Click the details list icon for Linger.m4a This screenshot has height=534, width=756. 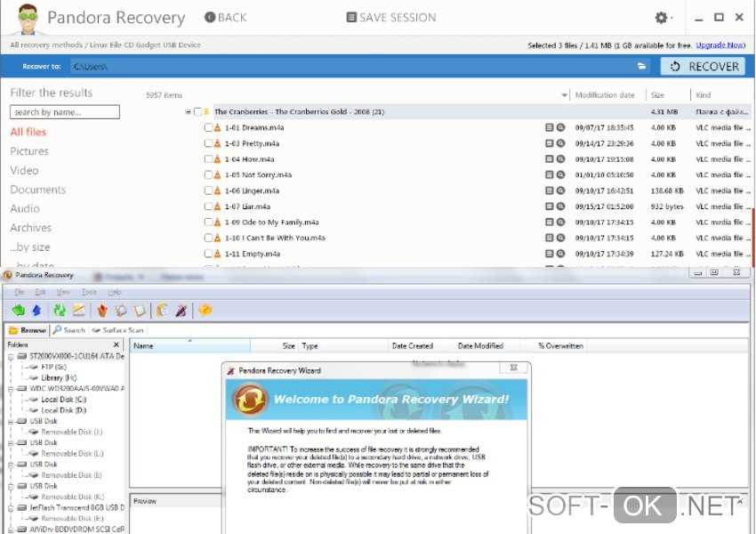550,190
